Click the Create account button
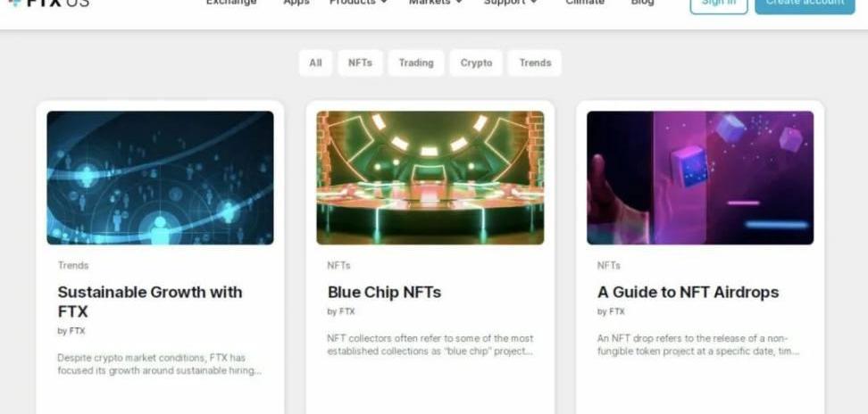The image size is (868, 414). [x=805, y=4]
